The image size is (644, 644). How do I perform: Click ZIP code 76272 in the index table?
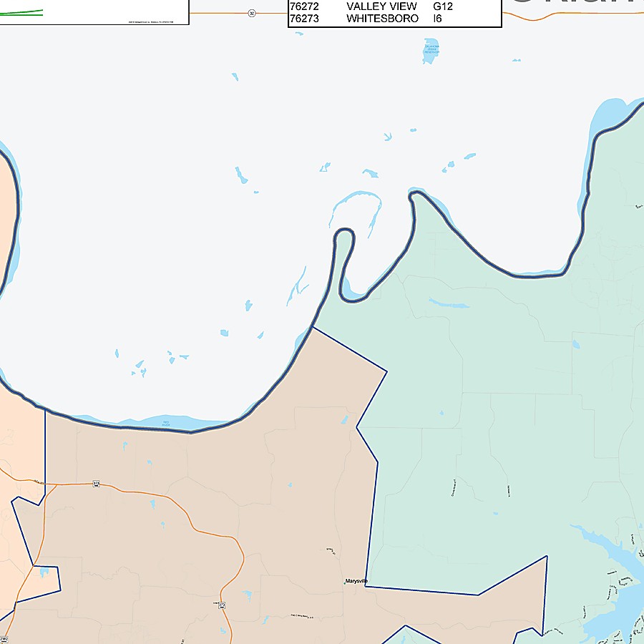tap(304, 6)
